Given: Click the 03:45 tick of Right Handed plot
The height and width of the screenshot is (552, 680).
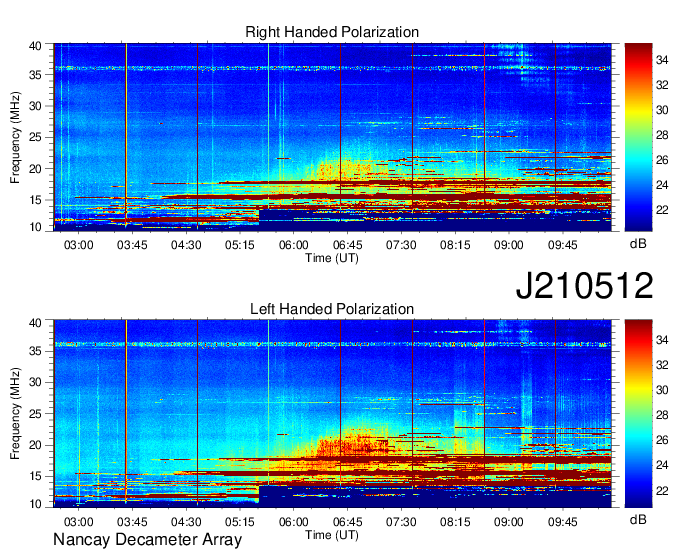Looking at the screenshot, I should pos(132,245).
